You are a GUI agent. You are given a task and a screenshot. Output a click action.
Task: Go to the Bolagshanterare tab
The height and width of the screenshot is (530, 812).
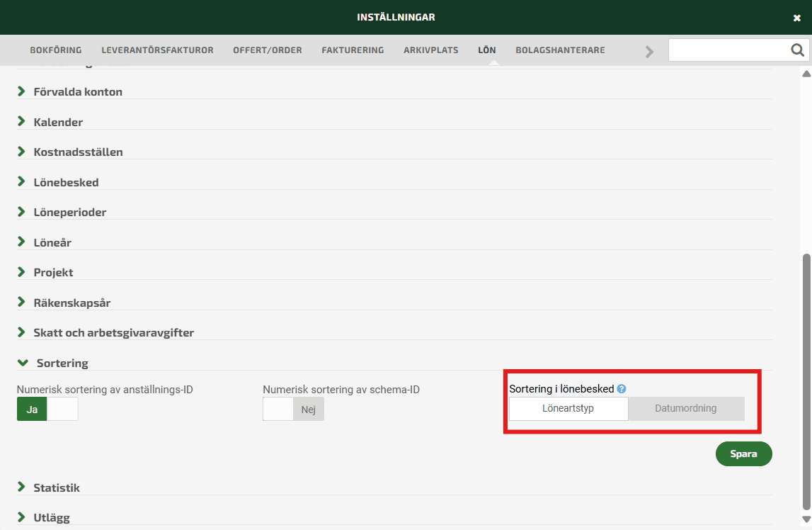[560, 50]
